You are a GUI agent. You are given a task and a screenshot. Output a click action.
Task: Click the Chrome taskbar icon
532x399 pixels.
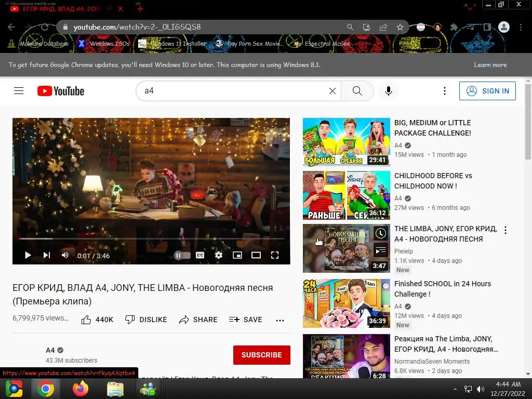coord(46,389)
